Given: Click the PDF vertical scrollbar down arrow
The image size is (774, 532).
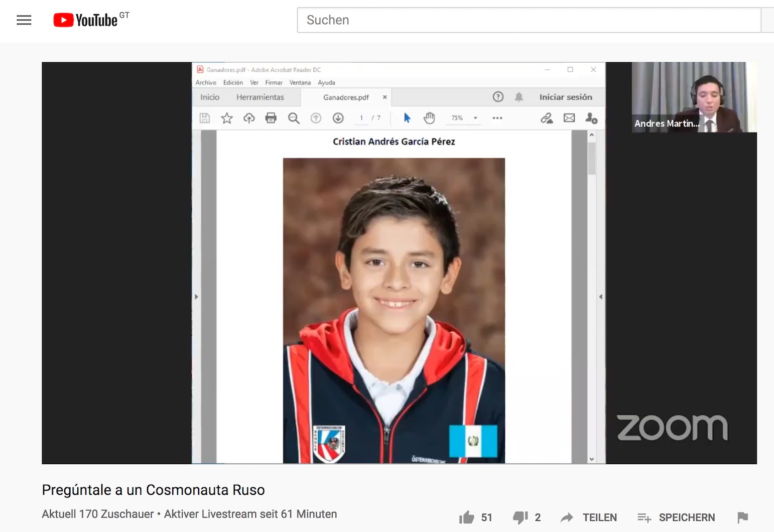Looking at the screenshot, I should click(x=592, y=459).
